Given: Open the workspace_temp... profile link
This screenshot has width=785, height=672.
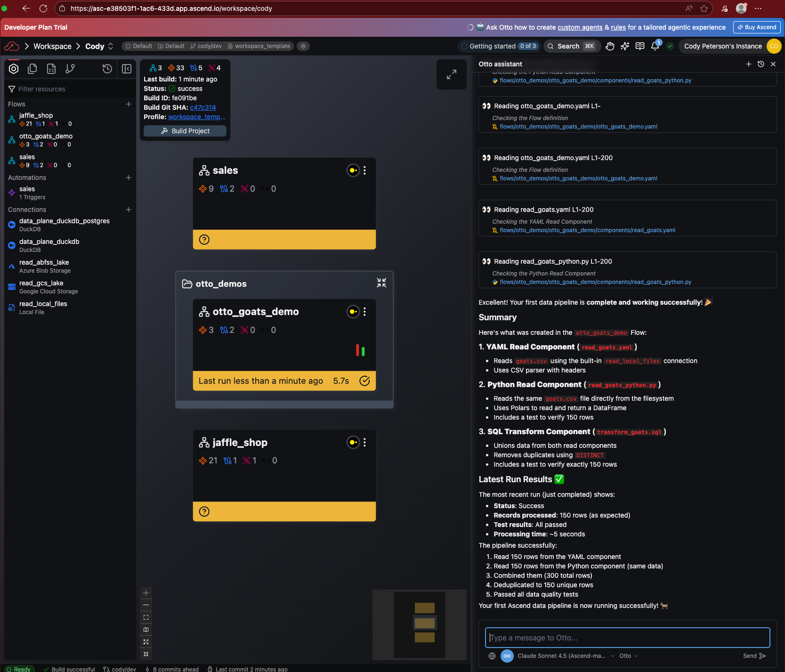Looking at the screenshot, I should [x=197, y=117].
